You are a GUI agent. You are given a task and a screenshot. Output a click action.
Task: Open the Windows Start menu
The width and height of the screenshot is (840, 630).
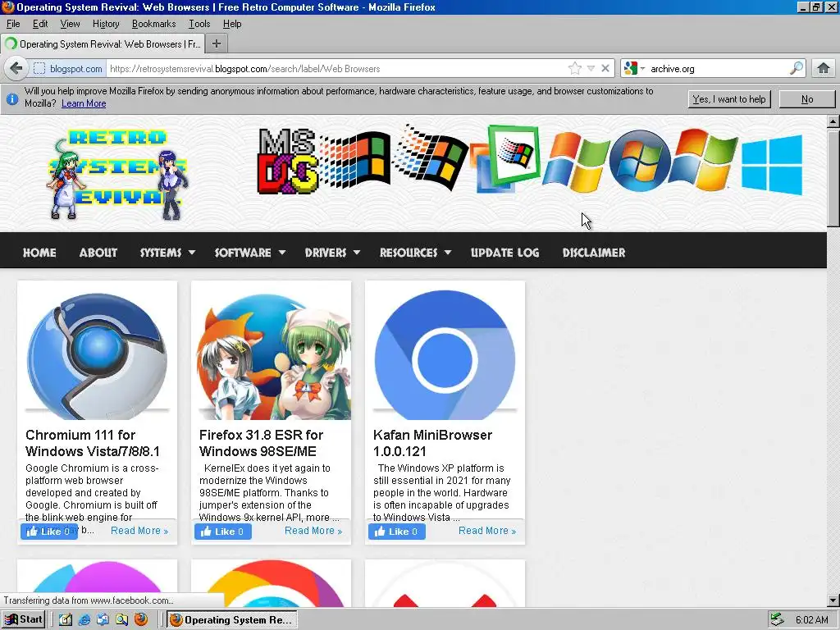(23, 620)
